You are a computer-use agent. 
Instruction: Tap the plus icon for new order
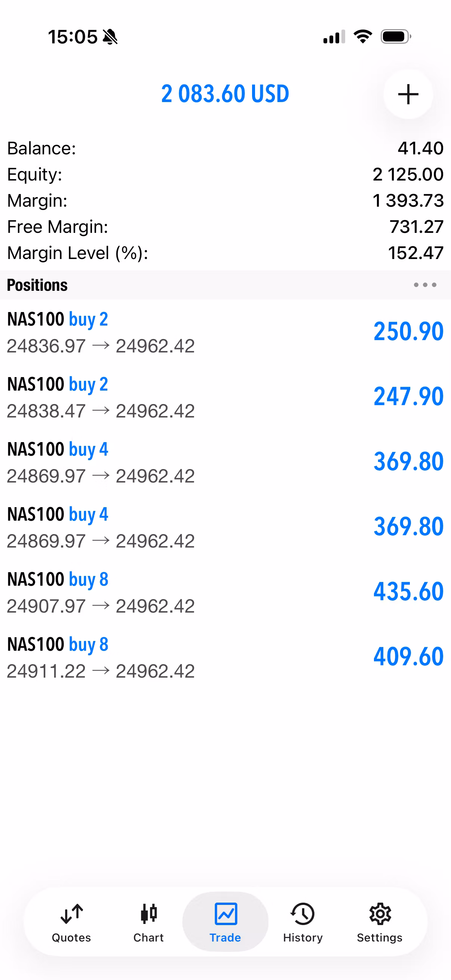coord(408,94)
